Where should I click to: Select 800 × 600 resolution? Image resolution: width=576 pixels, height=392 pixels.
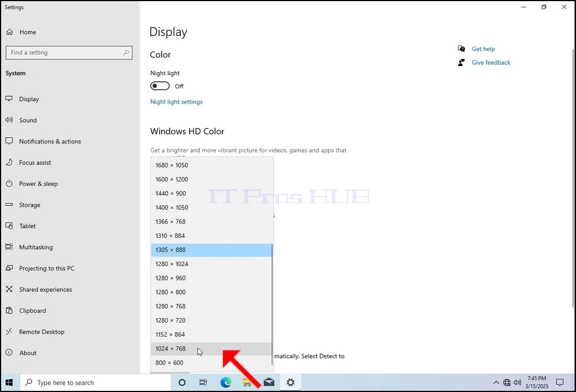tap(212, 363)
